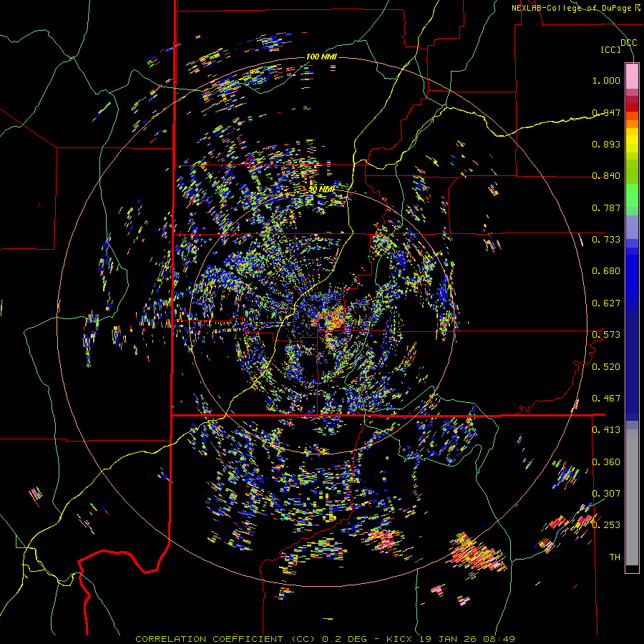Click the 1.000 scale value

pos(606,80)
